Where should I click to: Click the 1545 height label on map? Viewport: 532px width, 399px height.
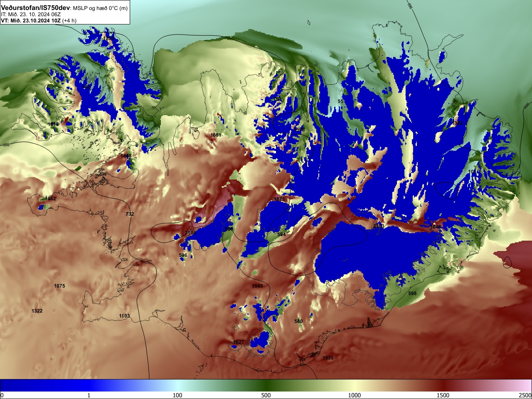(257, 286)
